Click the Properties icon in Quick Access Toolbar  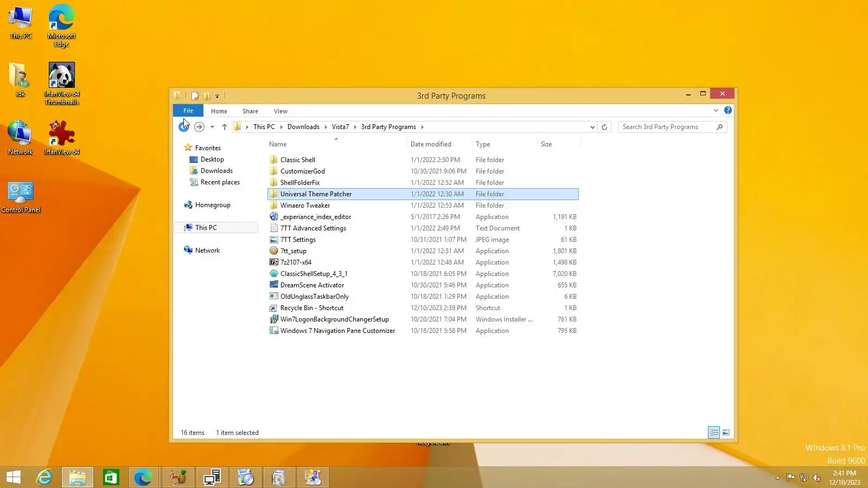195,96
